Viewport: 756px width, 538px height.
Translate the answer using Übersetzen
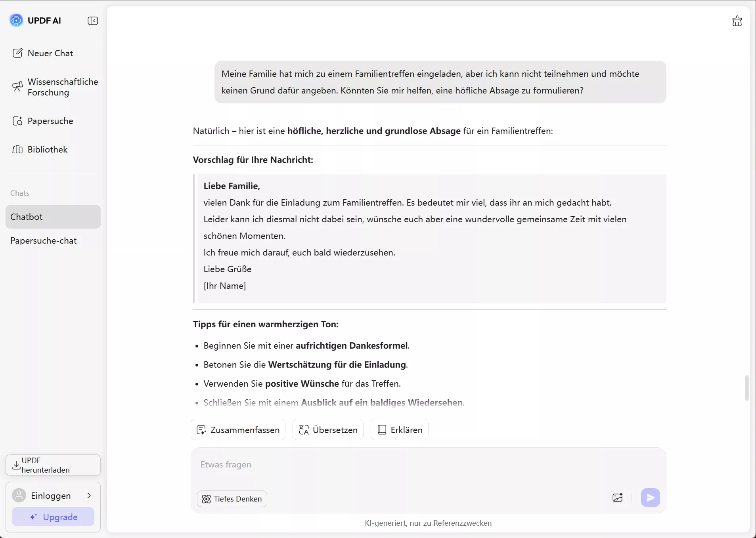[x=327, y=429]
